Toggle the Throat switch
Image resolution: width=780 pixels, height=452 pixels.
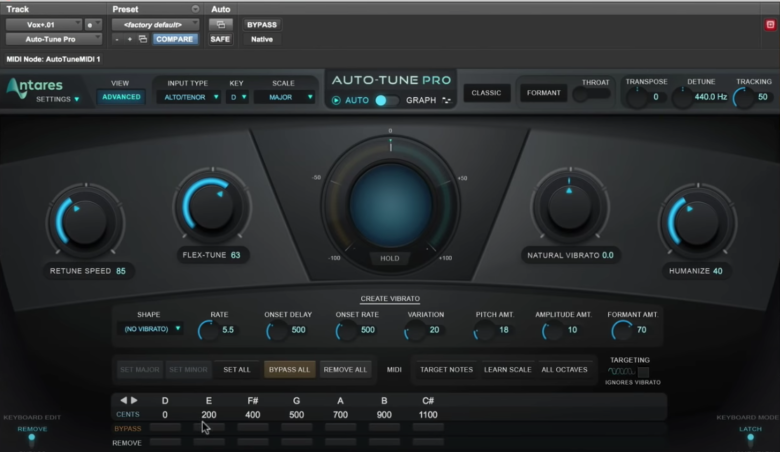(x=591, y=94)
